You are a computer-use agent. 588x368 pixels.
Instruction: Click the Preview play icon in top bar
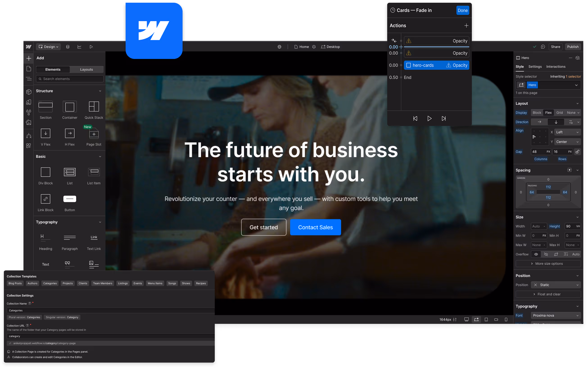point(91,47)
